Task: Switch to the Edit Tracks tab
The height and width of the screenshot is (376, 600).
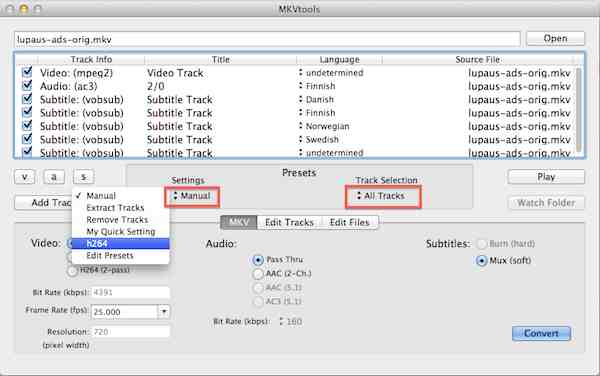Action: click(x=289, y=222)
